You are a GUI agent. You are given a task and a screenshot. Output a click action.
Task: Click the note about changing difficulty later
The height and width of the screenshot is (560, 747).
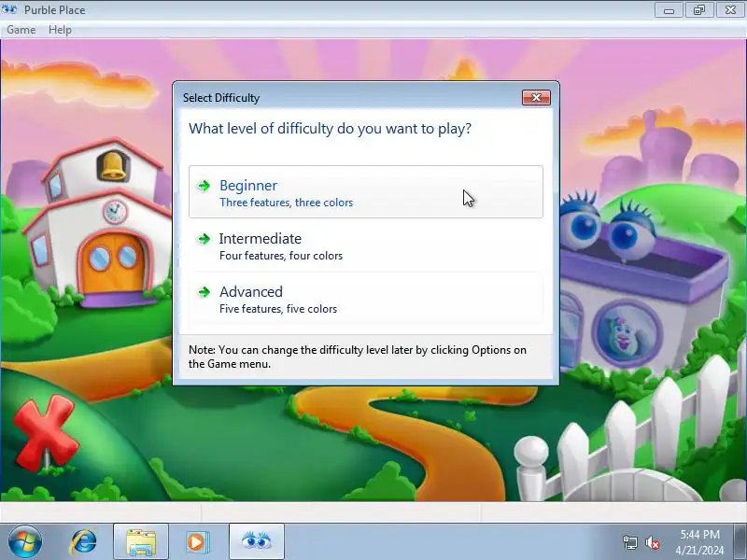(x=358, y=357)
